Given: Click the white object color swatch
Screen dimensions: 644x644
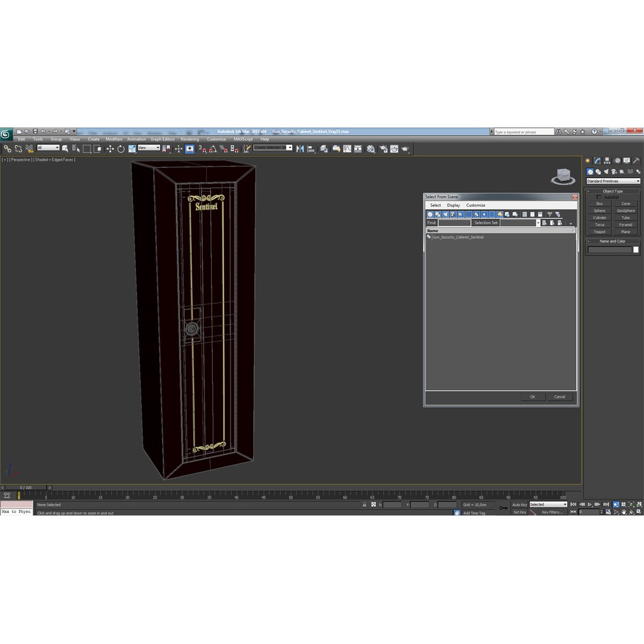Looking at the screenshot, I should point(636,250).
